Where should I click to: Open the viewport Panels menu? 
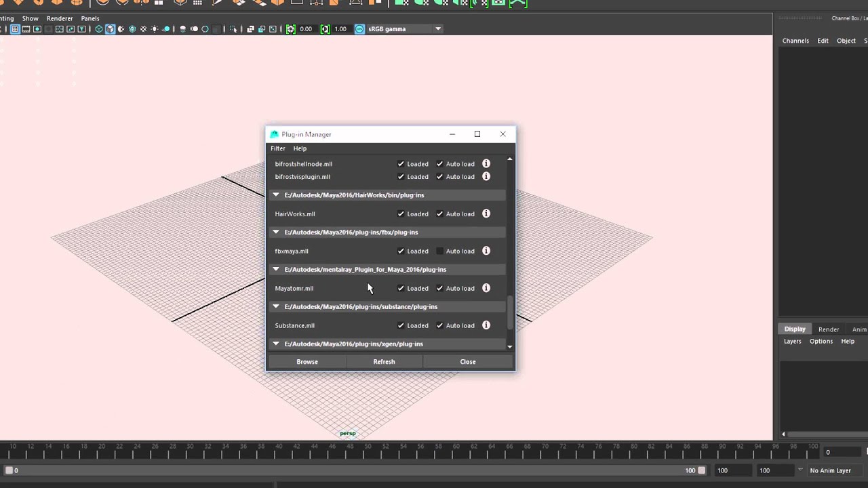pyautogui.click(x=90, y=18)
